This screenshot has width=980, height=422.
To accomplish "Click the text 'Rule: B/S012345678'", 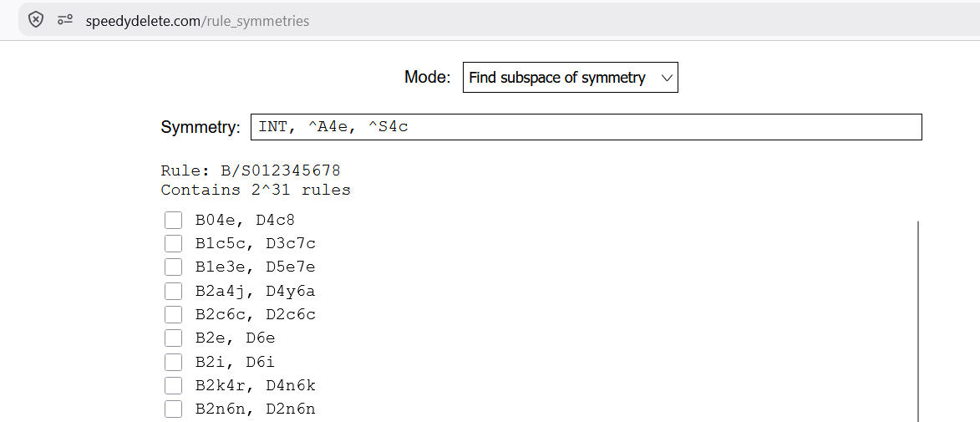I will click(251, 170).
